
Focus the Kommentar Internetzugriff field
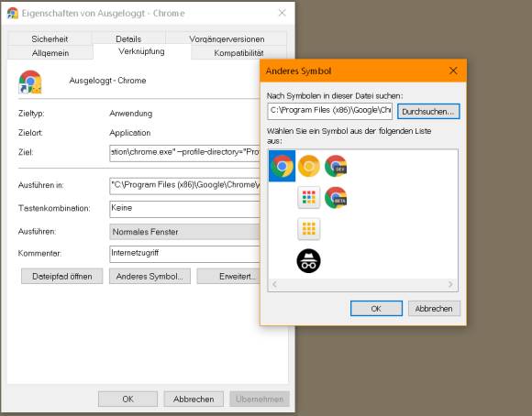coord(184,254)
